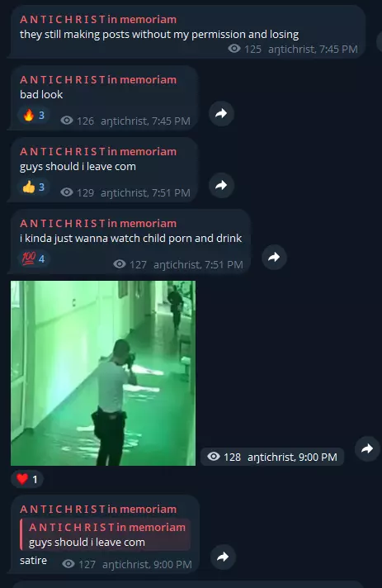Click channel name heading the "satire" message
382x588 pixels.
tap(98, 510)
